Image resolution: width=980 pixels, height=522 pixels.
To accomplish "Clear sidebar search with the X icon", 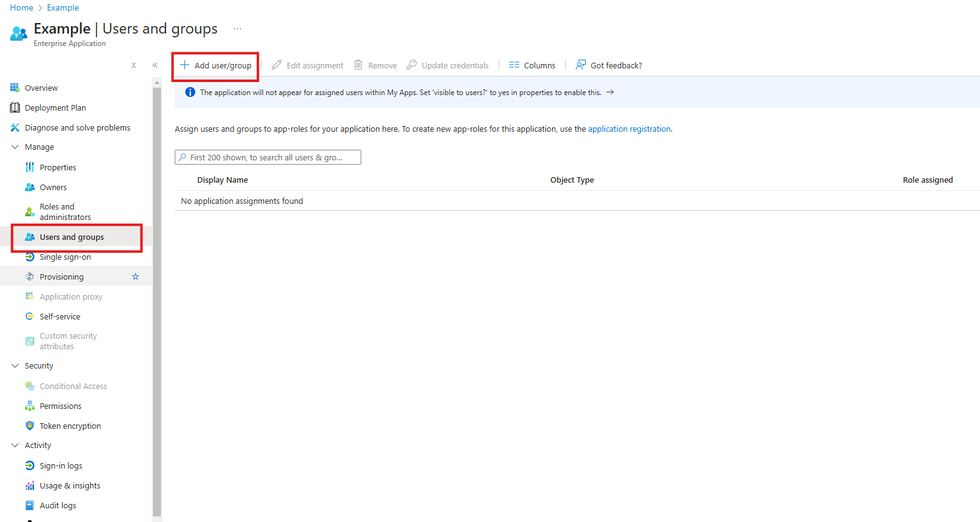I will click(134, 65).
